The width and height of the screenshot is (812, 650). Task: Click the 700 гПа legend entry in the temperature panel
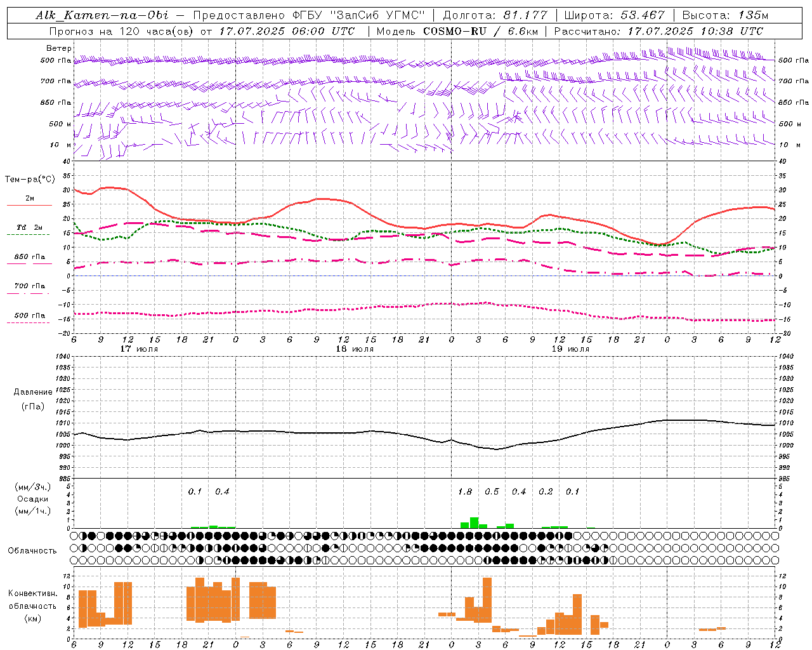30,286
